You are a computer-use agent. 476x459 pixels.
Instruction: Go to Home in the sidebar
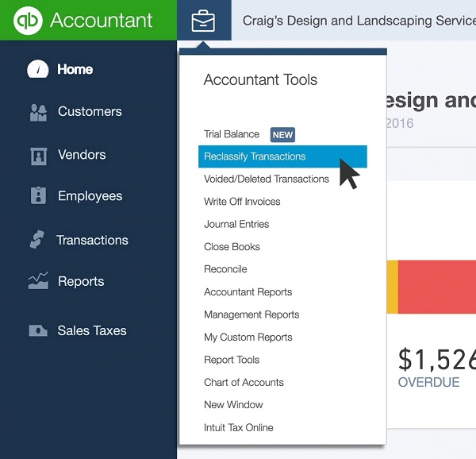click(75, 69)
